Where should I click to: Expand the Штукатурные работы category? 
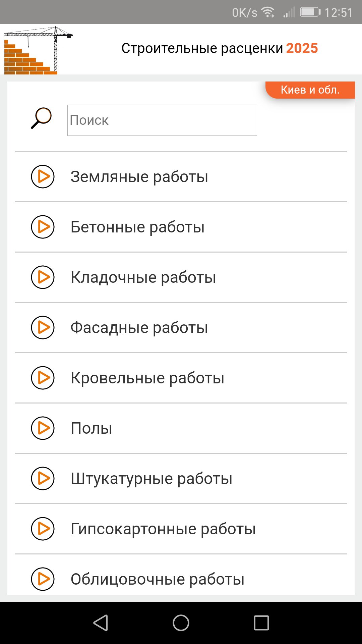click(x=43, y=478)
